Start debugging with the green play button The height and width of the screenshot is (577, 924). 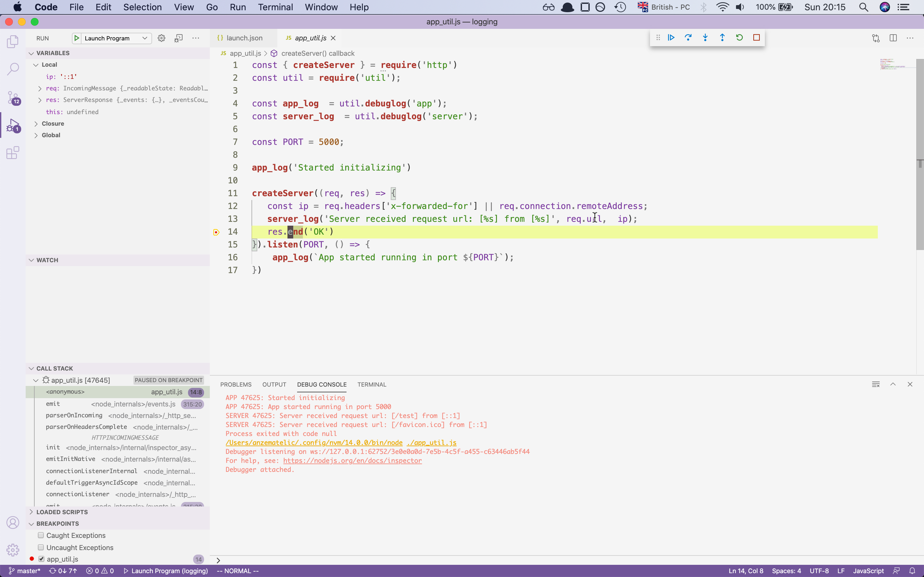(78, 38)
